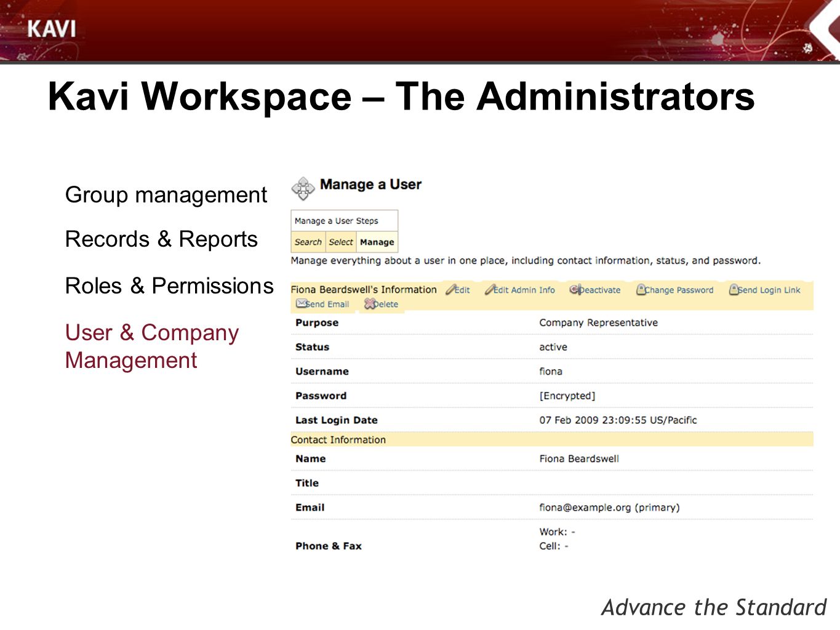Open the Select step tab
This screenshot has height=630, width=840.
click(x=340, y=242)
